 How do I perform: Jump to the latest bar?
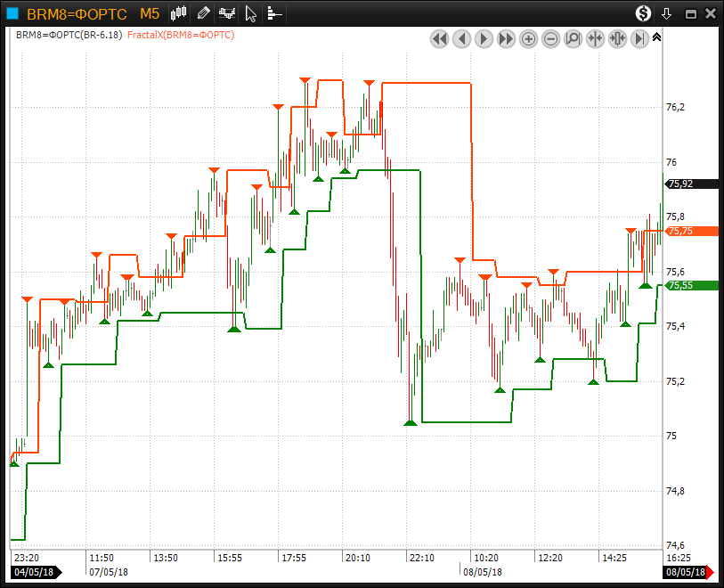pyautogui.click(x=639, y=38)
